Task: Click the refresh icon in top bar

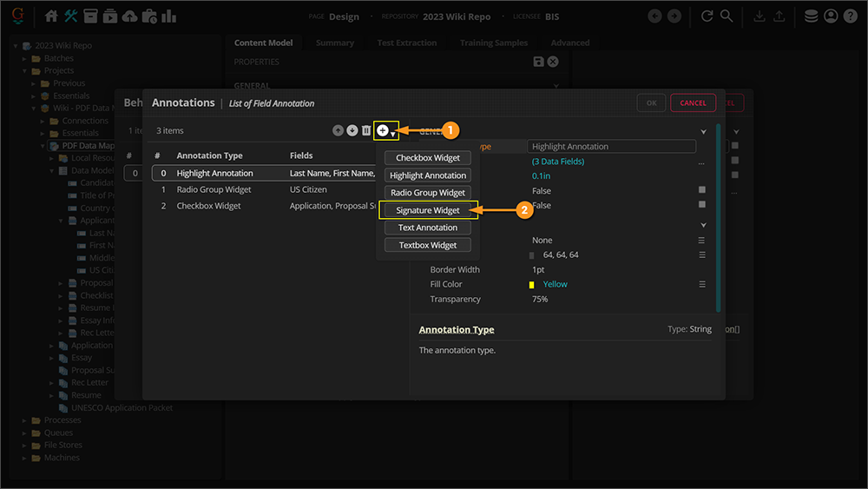Action: (707, 16)
